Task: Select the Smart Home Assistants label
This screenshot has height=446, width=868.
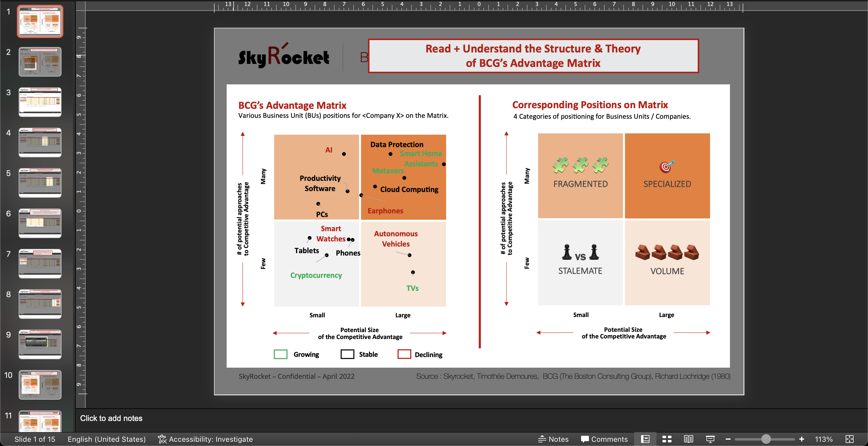Action: click(x=421, y=159)
